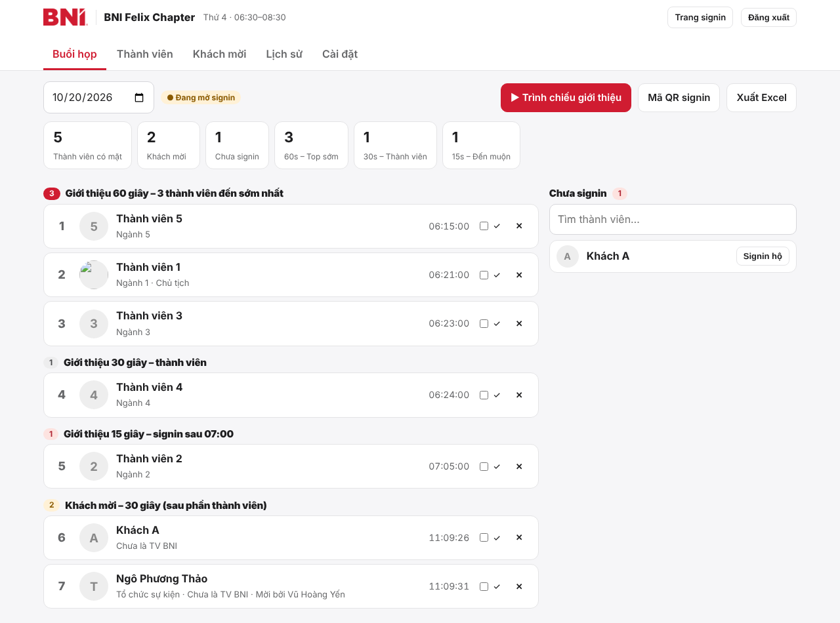The width and height of the screenshot is (840, 623).
Task: Remove Thành viên 5 with the X icon
Action: [519, 226]
